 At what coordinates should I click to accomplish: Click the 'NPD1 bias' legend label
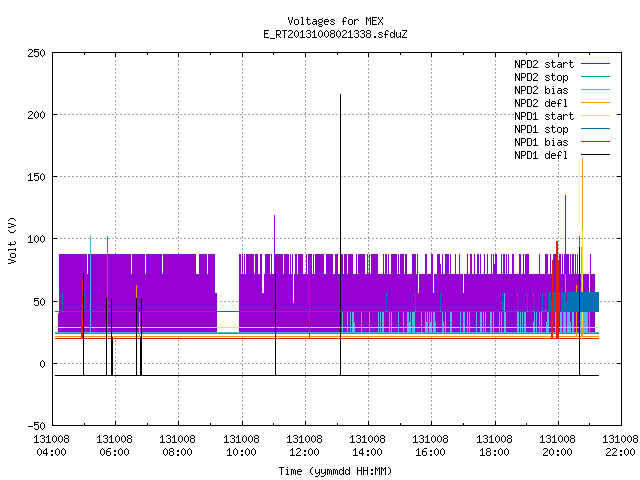point(541,142)
